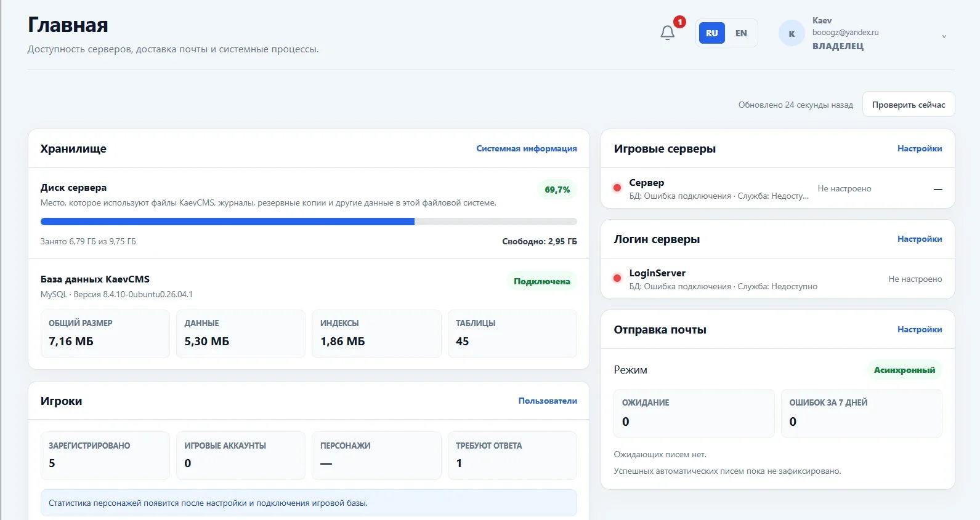
Task: Click the LoginServer row name
Action: [x=657, y=273]
